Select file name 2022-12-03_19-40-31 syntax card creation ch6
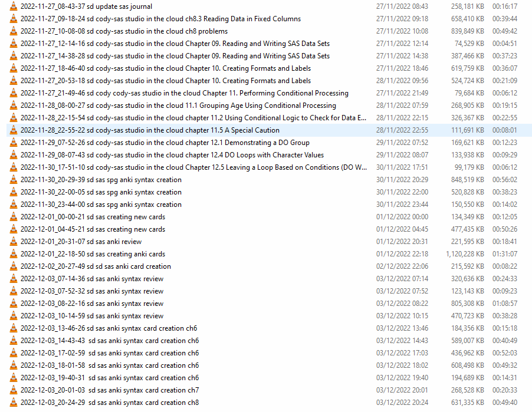This screenshot has width=532, height=412. tap(110, 378)
